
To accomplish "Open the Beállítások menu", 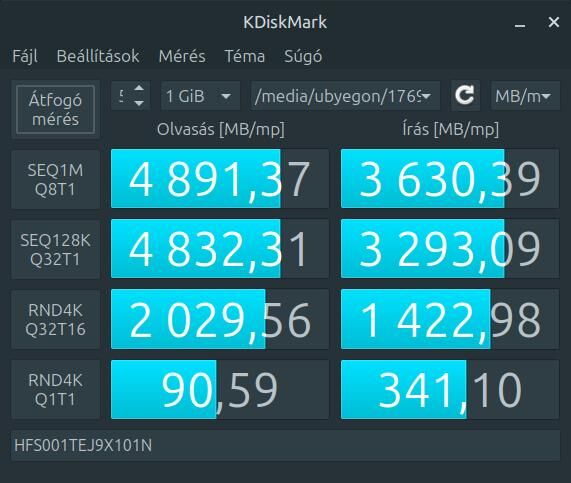I will pos(98,56).
